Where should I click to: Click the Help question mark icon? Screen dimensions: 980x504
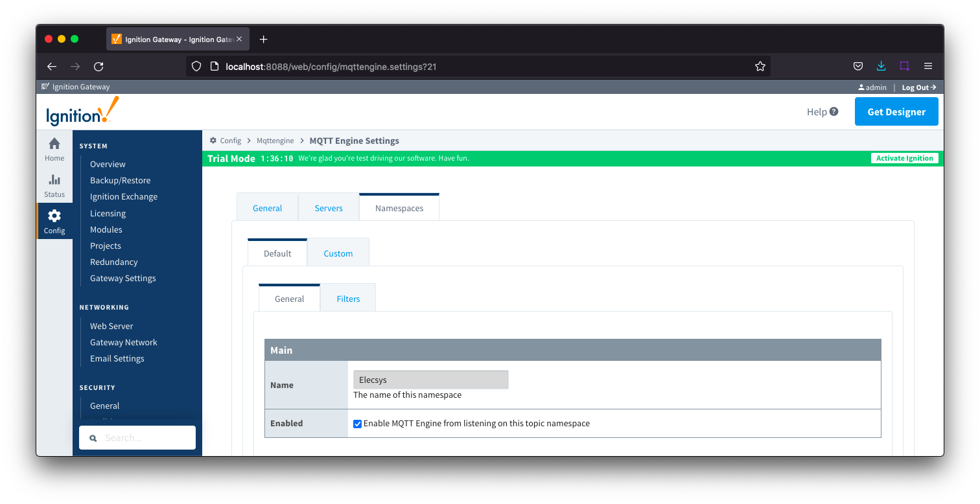click(x=834, y=111)
